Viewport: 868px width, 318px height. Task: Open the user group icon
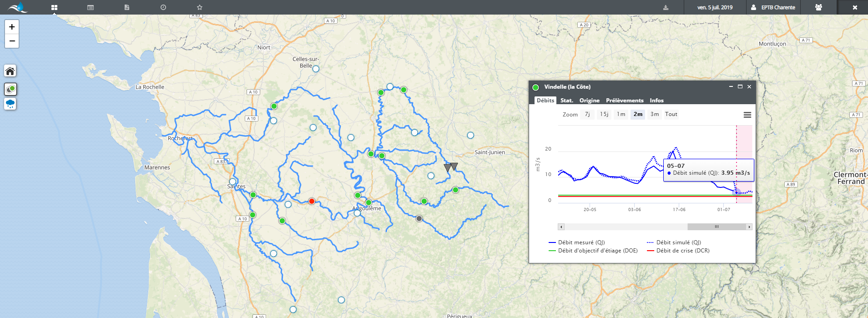click(818, 7)
